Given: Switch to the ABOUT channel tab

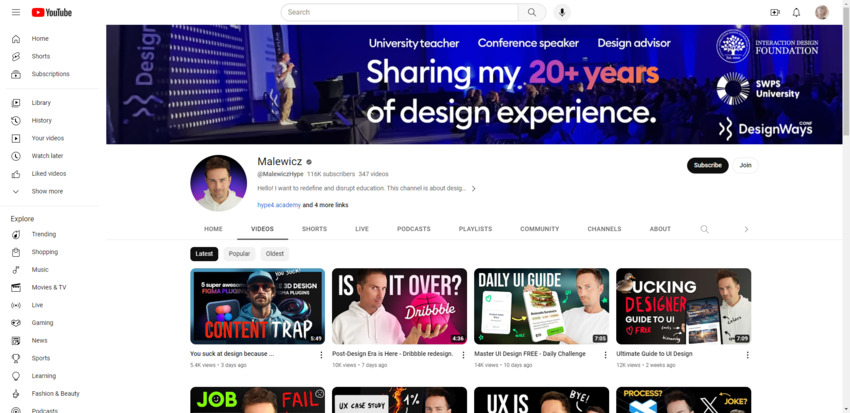Looking at the screenshot, I should click(x=660, y=229).
